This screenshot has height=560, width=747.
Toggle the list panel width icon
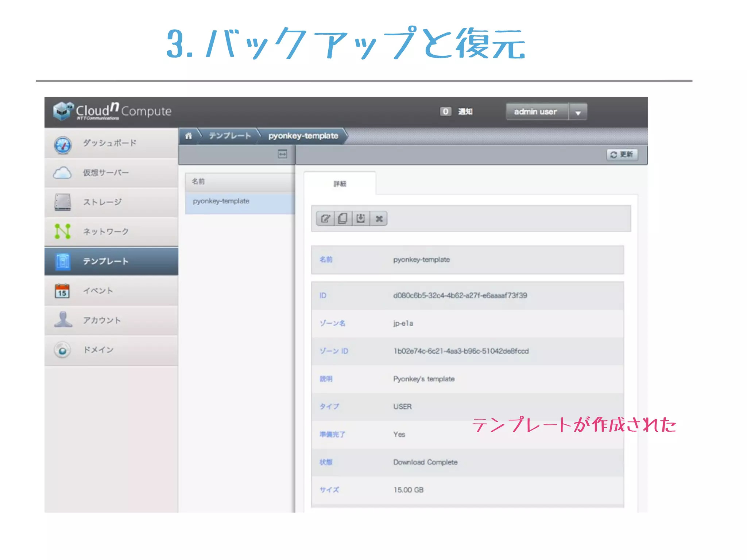point(282,154)
